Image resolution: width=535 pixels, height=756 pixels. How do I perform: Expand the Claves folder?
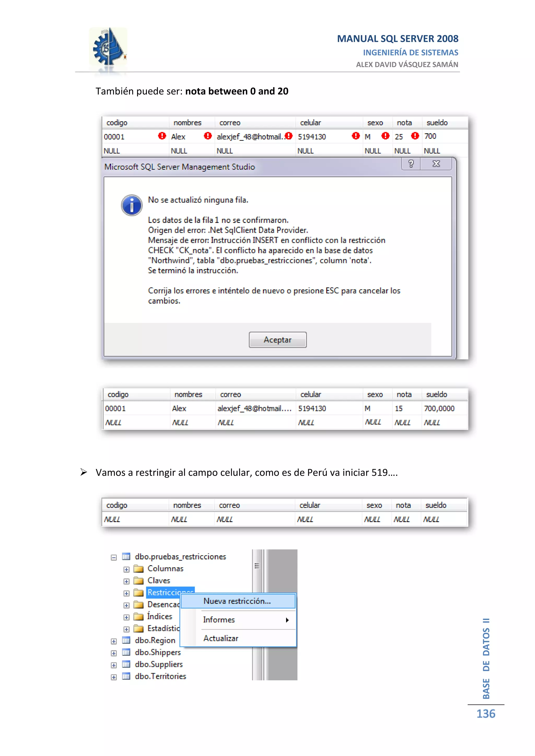(126, 581)
